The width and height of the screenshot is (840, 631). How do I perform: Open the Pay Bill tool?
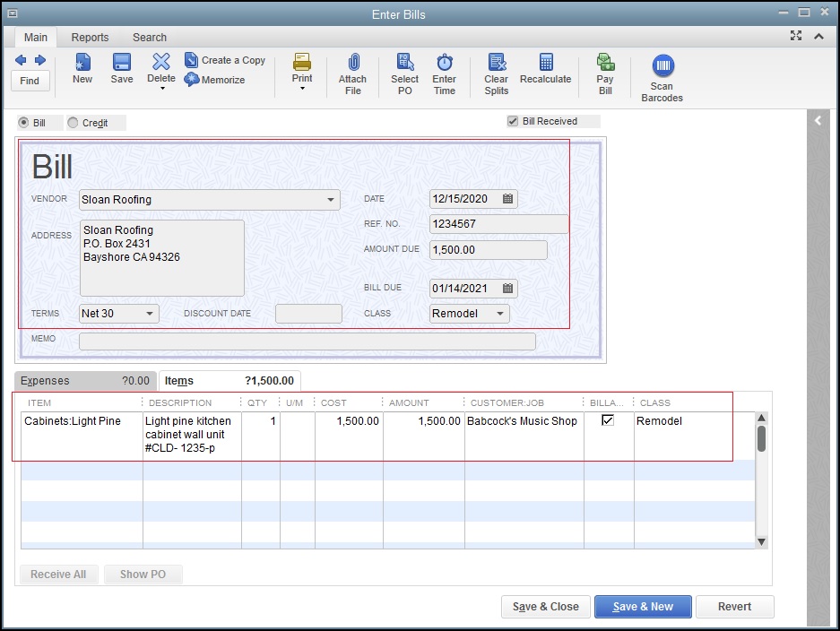pyautogui.click(x=605, y=63)
